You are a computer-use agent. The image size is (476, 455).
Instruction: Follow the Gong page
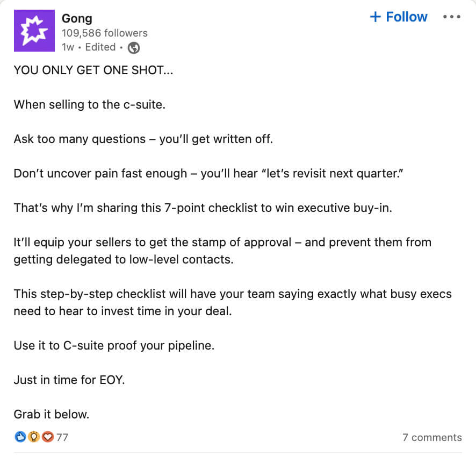pyautogui.click(x=399, y=17)
